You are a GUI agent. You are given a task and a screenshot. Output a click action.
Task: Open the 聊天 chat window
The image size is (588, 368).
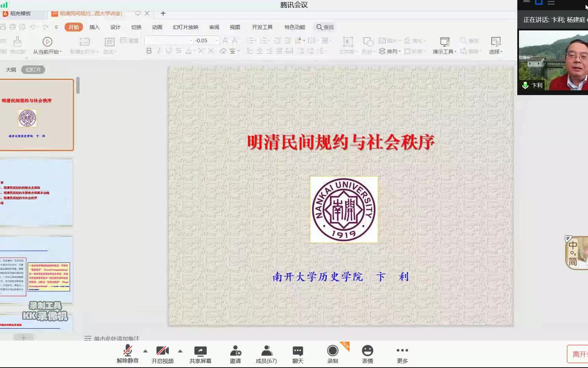coord(298,354)
